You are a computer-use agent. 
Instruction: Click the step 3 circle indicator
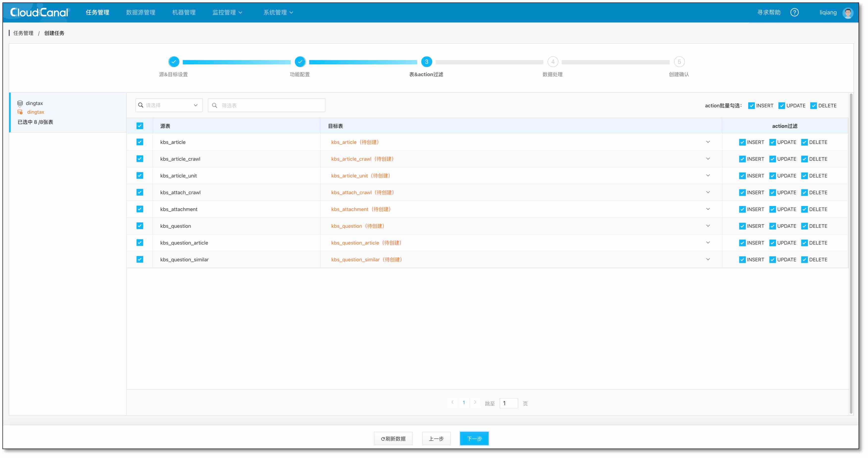coord(426,62)
